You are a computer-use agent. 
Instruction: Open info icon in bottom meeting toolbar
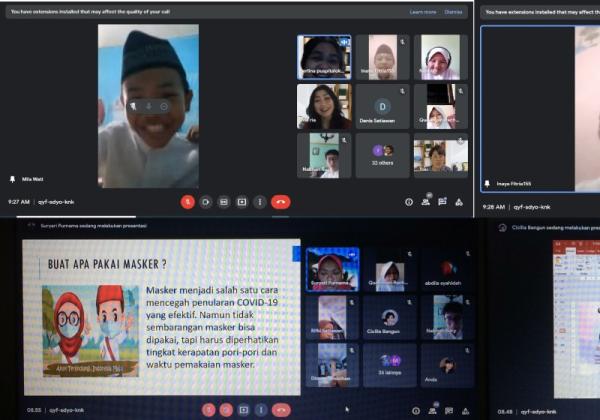click(x=416, y=411)
